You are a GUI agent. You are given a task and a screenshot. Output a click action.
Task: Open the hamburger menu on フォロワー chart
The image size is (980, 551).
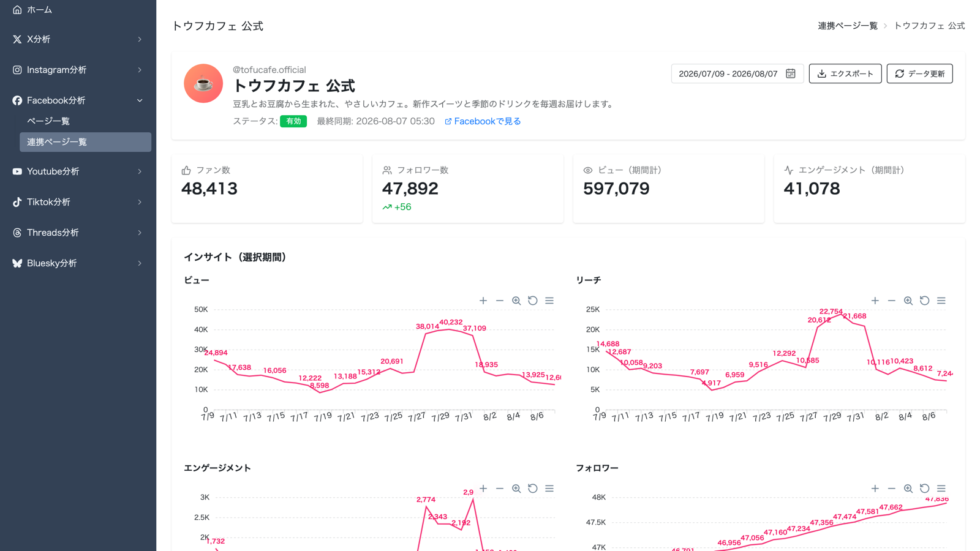pos(941,489)
